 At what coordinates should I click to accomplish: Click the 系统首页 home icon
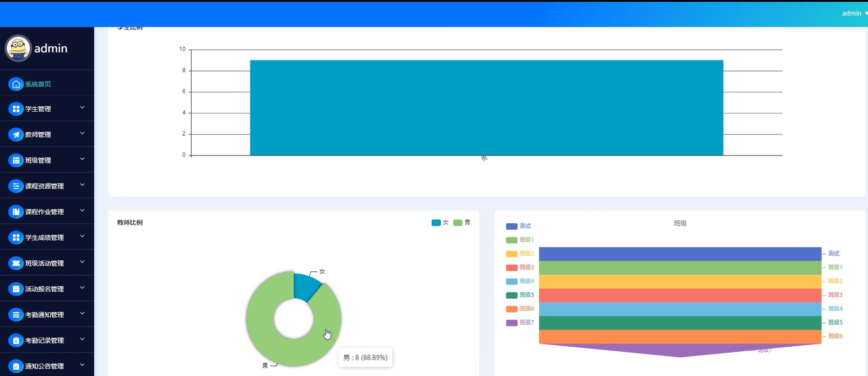click(16, 84)
